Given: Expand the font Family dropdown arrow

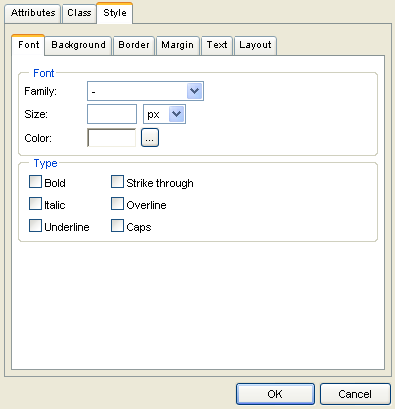Looking at the screenshot, I should pyautogui.click(x=194, y=91).
